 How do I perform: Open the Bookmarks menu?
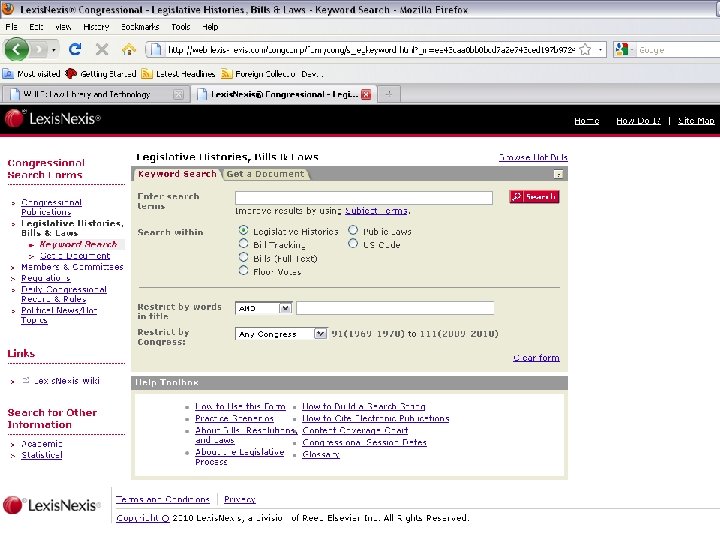(140, 27)
